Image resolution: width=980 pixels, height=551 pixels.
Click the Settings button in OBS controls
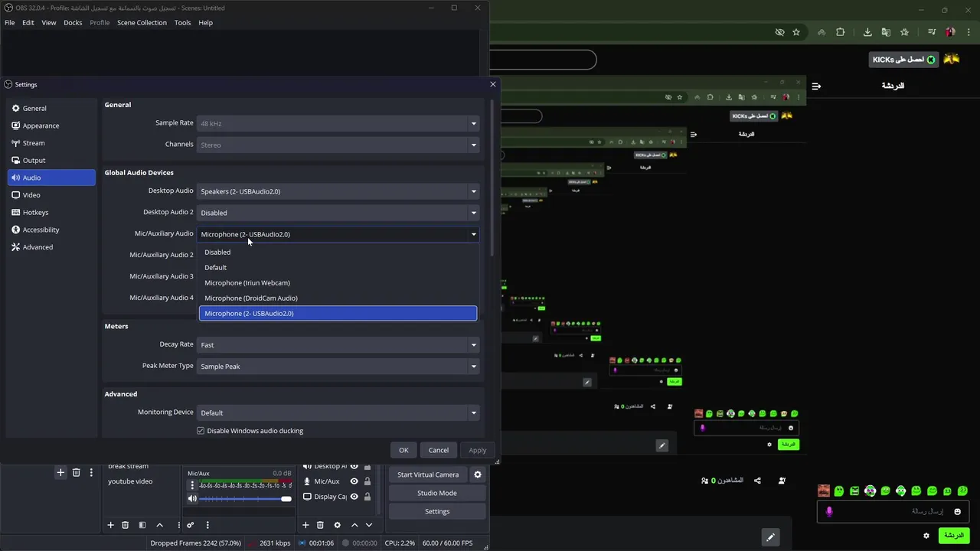[x=437, y=511]
